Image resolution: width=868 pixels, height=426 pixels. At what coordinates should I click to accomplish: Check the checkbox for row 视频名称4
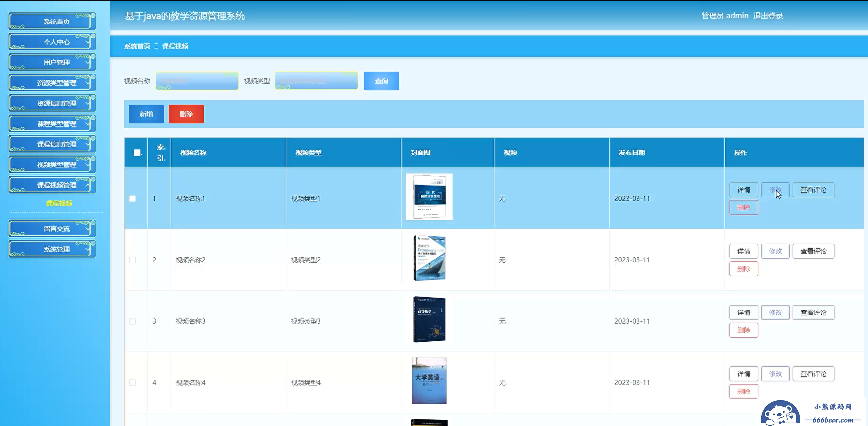133,383
